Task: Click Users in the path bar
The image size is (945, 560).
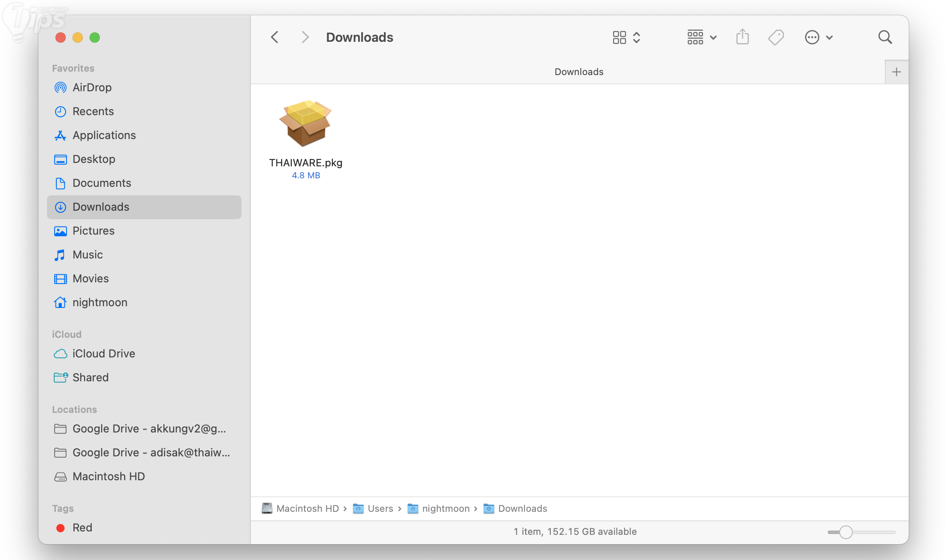Action: point(380,508)
